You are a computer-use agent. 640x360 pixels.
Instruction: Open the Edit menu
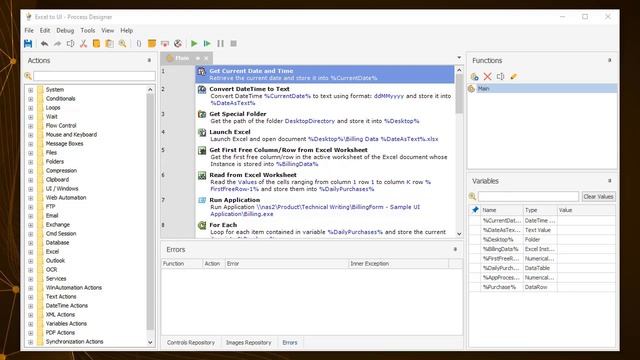(45, 31)
